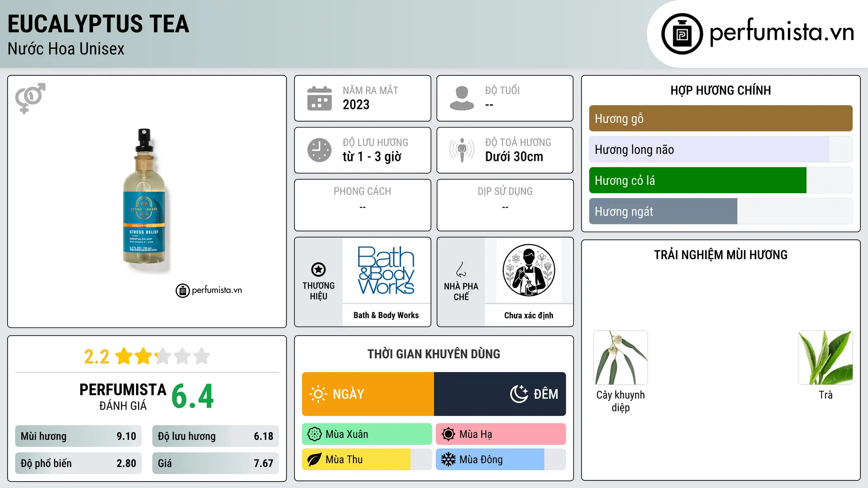Viewport: 868px width, 488px height.
Task: Click the DỊP SỬ DỤNG occasion card
Action: 505,205
